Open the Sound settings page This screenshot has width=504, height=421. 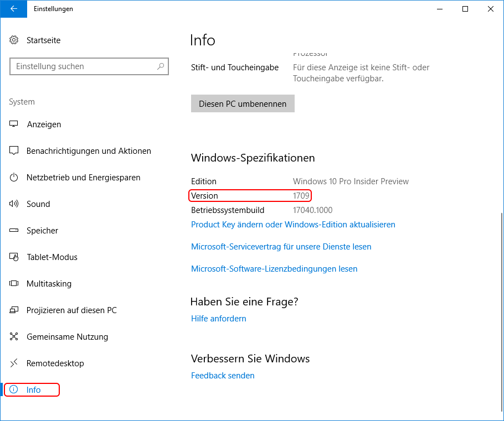pyautogui.click(x=38, y=204)
